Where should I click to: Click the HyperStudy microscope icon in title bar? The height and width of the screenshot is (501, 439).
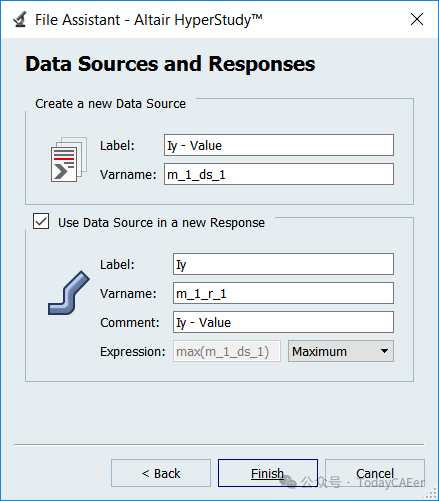tap(20, 19)
